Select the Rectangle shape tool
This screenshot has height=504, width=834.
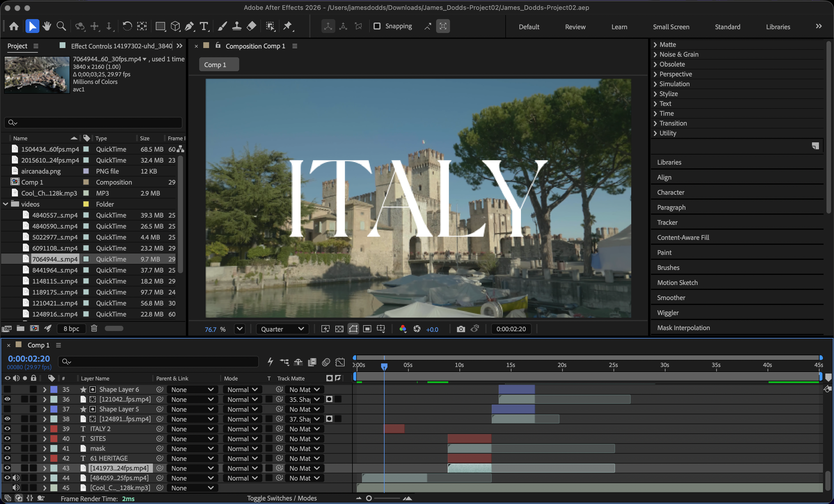coord(160,26)
